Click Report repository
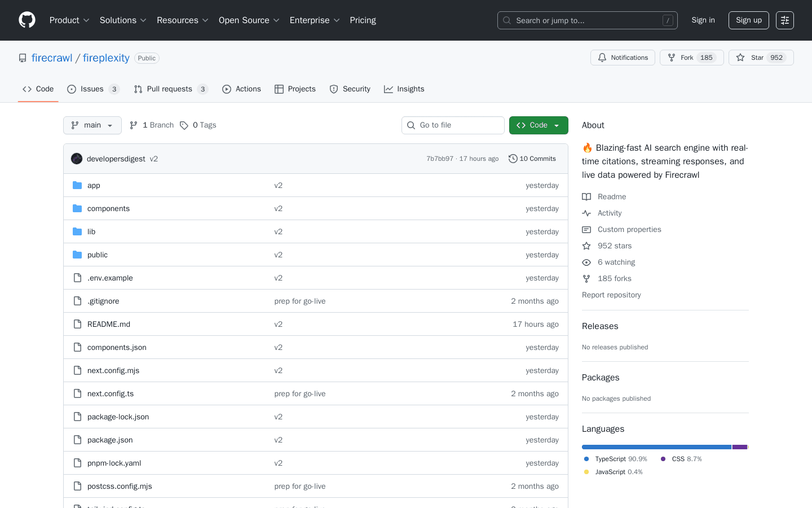Image resolution: width=812 pixels, height=508 pixels. [x=611, y=295]
